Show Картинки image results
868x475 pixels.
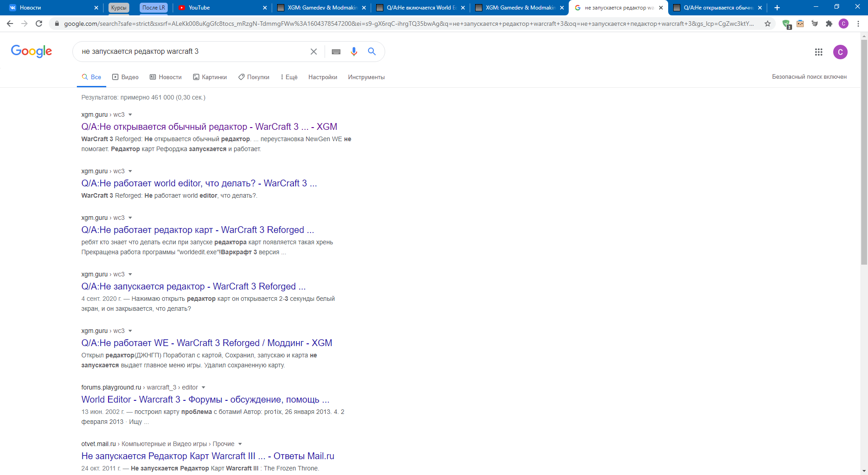[210, 77]
